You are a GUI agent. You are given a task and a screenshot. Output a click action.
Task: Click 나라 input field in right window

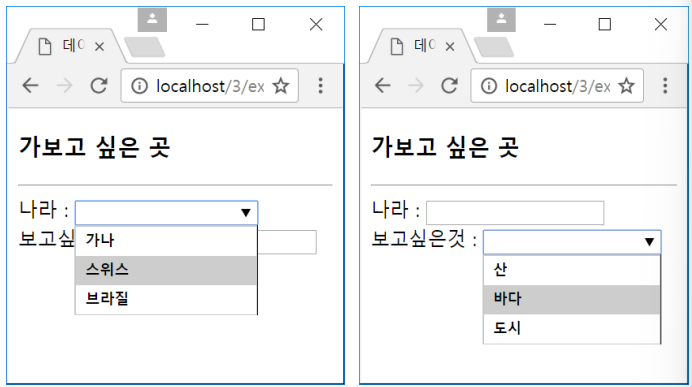point(515,213)
